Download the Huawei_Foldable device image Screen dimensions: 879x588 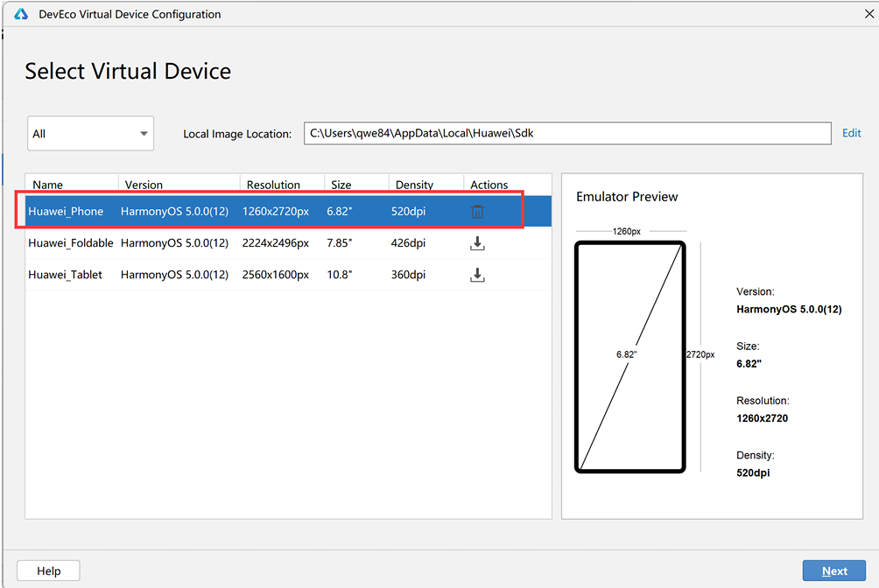pos(477,243)
